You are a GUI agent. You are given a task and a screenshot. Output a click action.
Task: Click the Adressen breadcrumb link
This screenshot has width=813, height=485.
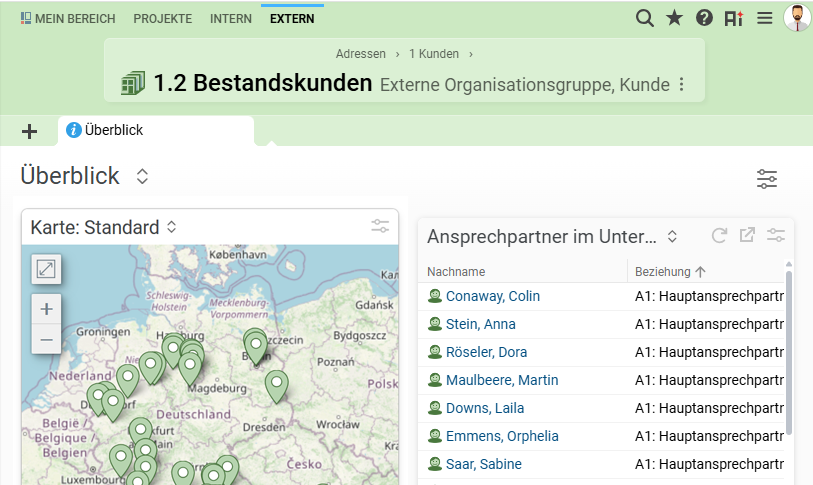coord(360,54)
